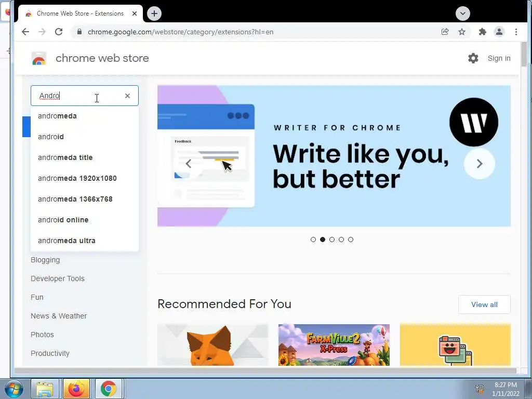Click the URL in the address bar
Viewport: 532px width, 399px height.
point(180,32)
